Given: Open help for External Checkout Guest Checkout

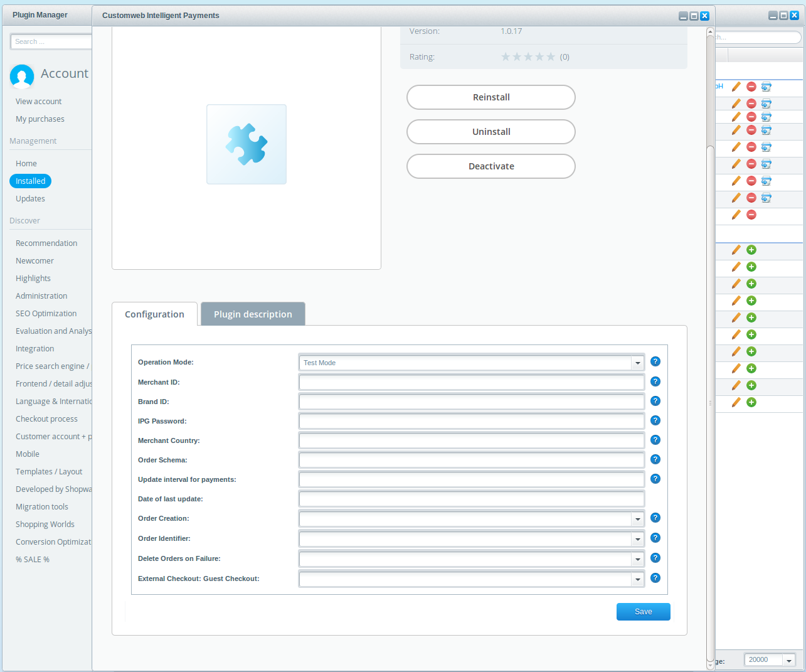Looking at the screenshot, I should 655,578.
